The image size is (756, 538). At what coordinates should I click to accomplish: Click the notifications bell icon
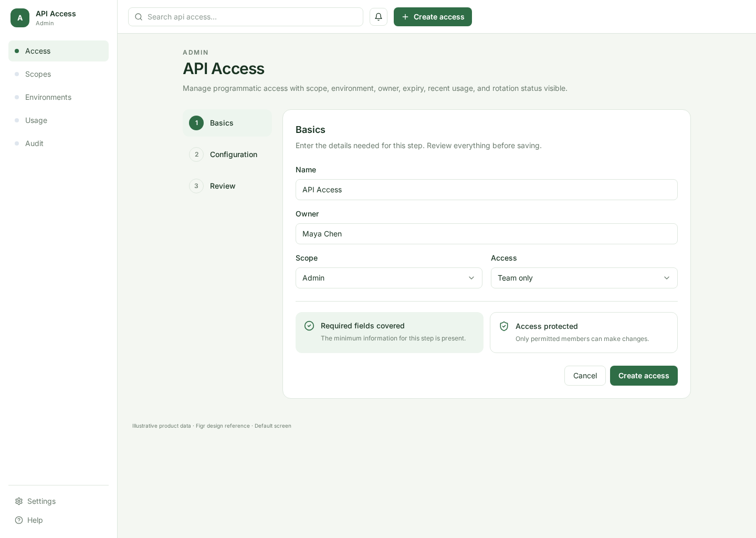(x=379, y=17)
